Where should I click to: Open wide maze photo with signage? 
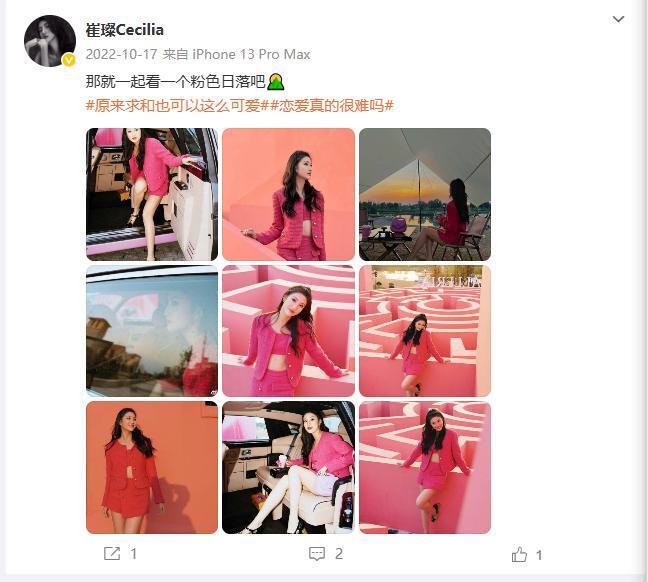(425, 331)
